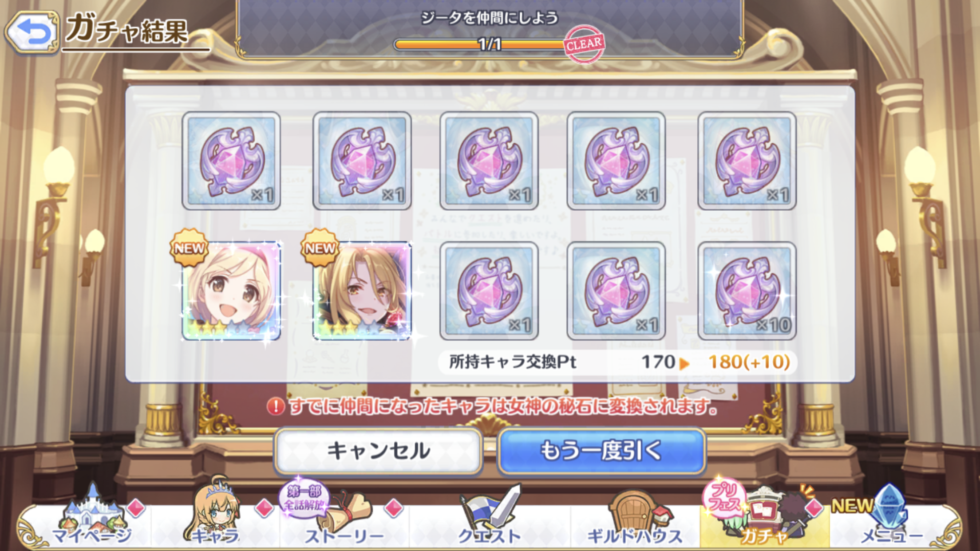980x551 pixels.
Task: Click もう一度引く to pull again
Action: (601, 451)
